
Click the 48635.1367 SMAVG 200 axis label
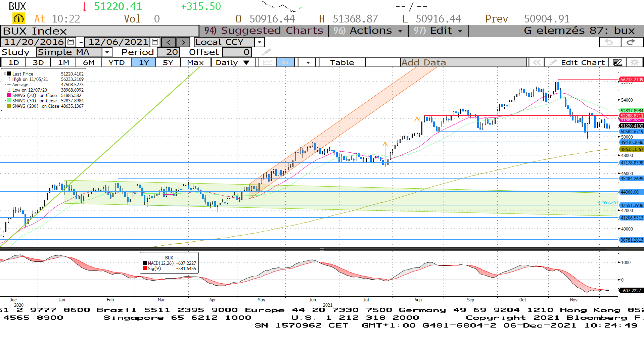coord(631,149)
